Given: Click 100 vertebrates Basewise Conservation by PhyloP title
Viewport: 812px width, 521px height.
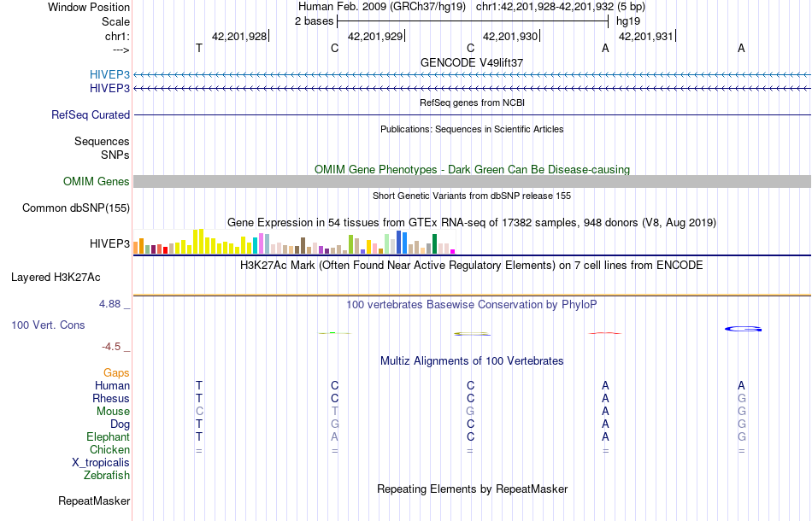Looking at the screenshot, I should (471, 304).
